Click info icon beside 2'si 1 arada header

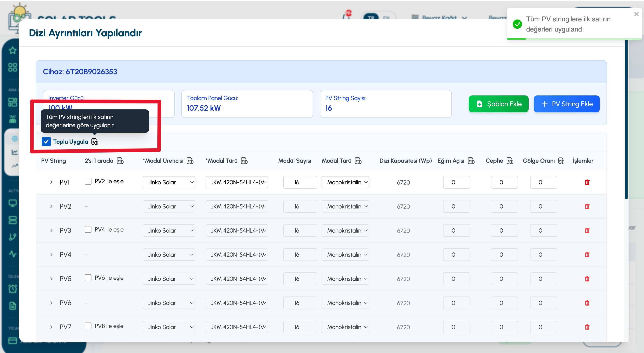[120, 161]
